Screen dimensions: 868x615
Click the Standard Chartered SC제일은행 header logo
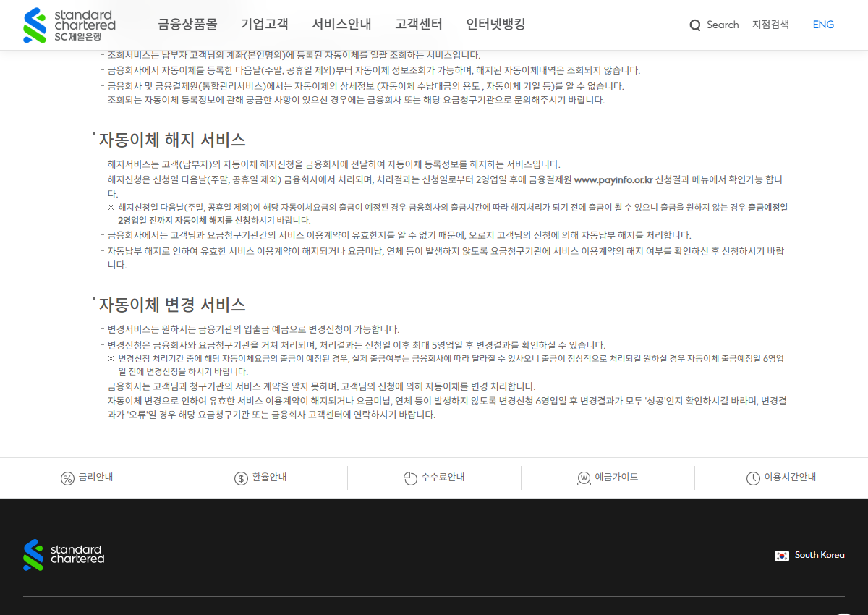(x=69, y=25)
